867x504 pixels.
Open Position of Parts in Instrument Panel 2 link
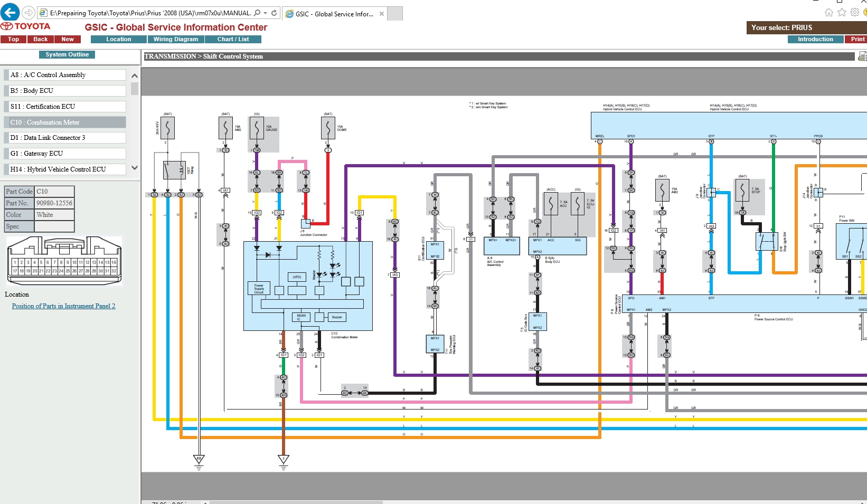(63, 306)
